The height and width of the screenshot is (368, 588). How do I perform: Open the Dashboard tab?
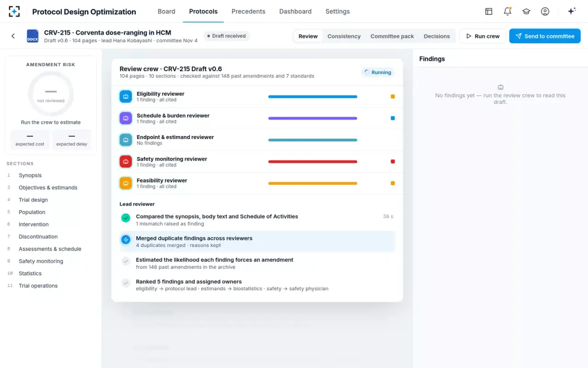[295, 11]
